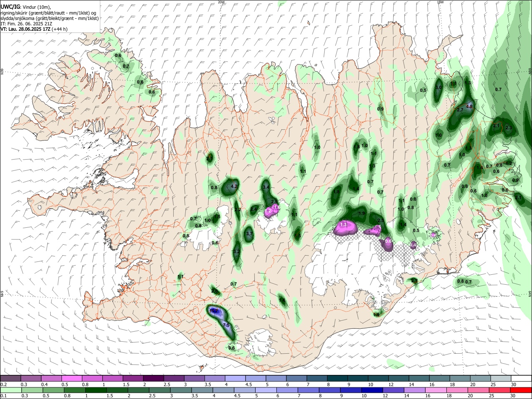The width and height of the screenshot is (532, 399).
Task: Click the pale green 0.1 rain legend swatch
Action: click(x=11, y=390)
